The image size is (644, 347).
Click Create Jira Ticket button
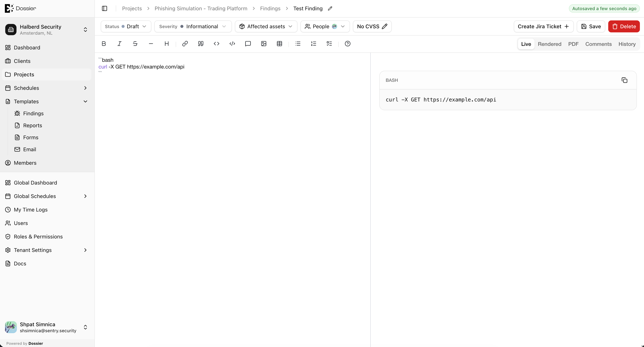click(543, 26)
